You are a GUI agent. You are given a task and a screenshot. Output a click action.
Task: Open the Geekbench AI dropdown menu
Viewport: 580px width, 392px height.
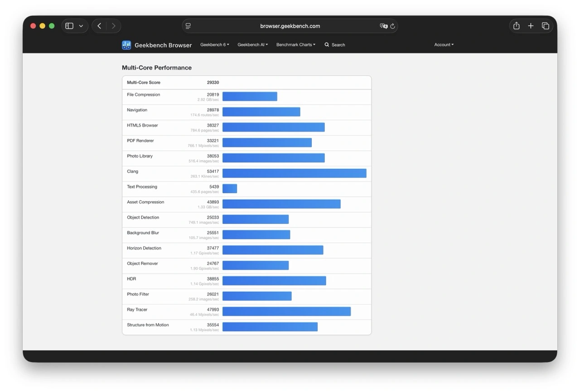click(252, 45)
